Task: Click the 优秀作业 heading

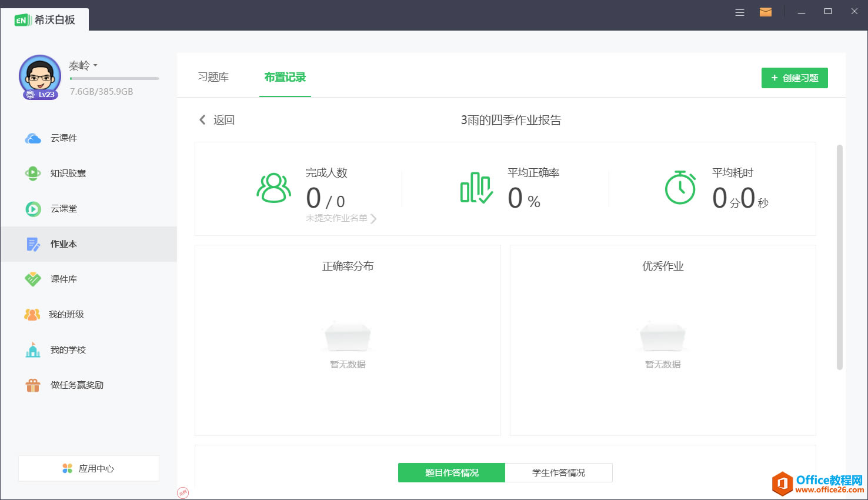Action: [663, 266]
